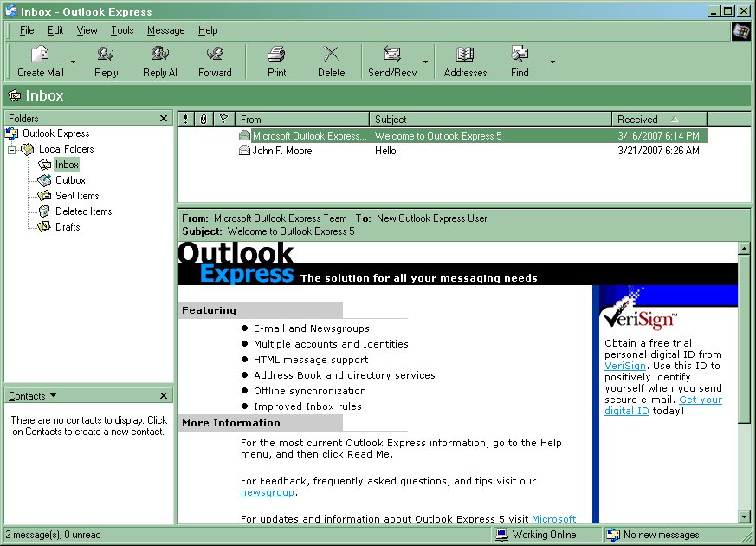The height and width of the screenshot is (546, 756).
Task: Open the email from John F. Moore
Action: tap(281, 151)
